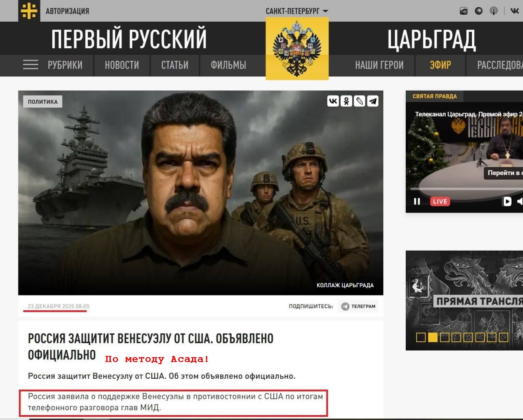
Task: Open the radio icon in the top bar
Action: click(463, 11)
